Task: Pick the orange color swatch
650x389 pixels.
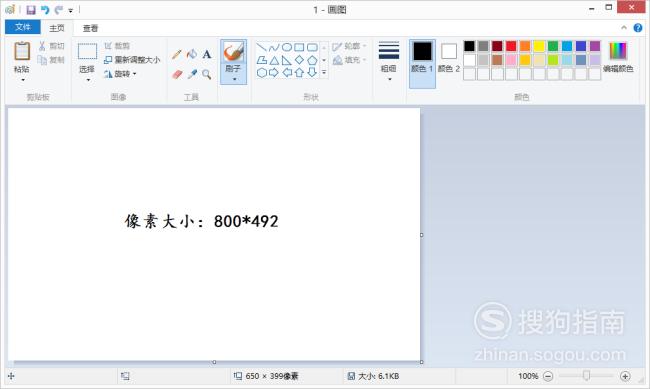Action: 525,46
